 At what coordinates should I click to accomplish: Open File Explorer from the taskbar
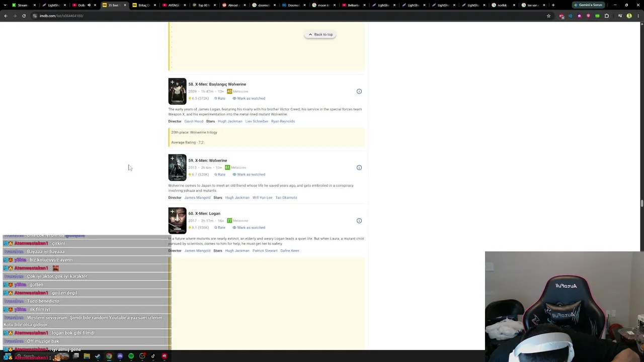tap(87, 356)
